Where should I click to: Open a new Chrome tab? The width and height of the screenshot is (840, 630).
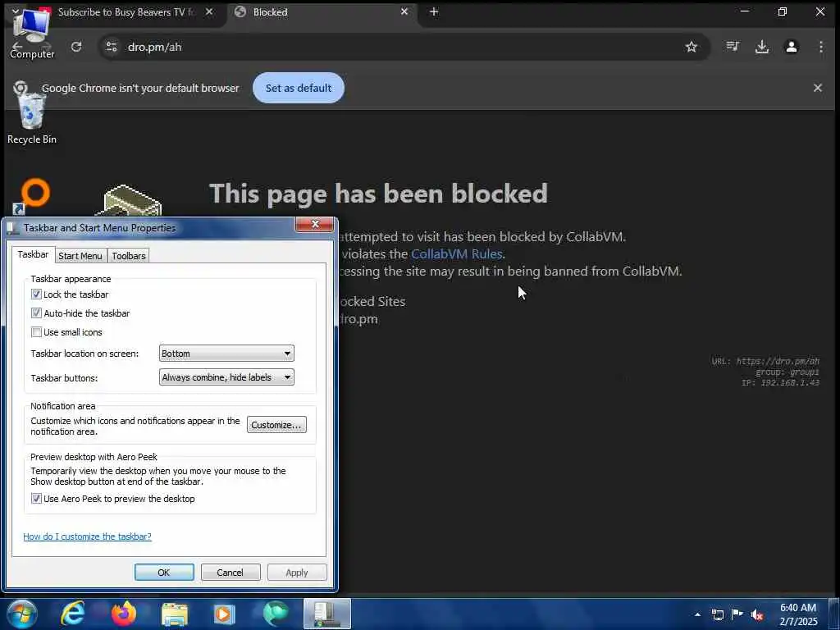434,11
